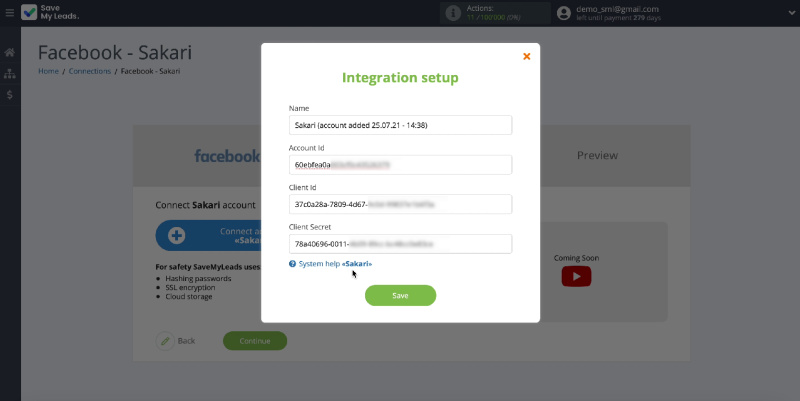Click the blue plus icon on Connect account
800x401 pixels.
click(177, 236)
